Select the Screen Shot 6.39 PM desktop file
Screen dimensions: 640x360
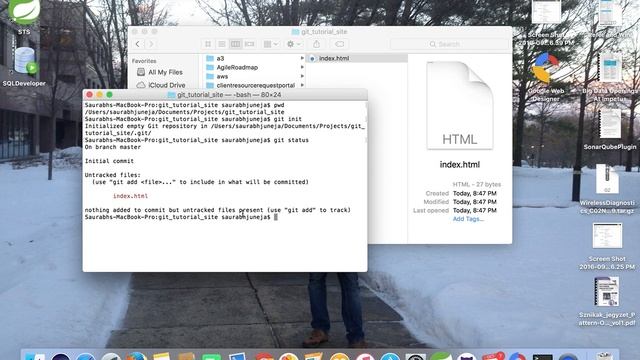546,22
